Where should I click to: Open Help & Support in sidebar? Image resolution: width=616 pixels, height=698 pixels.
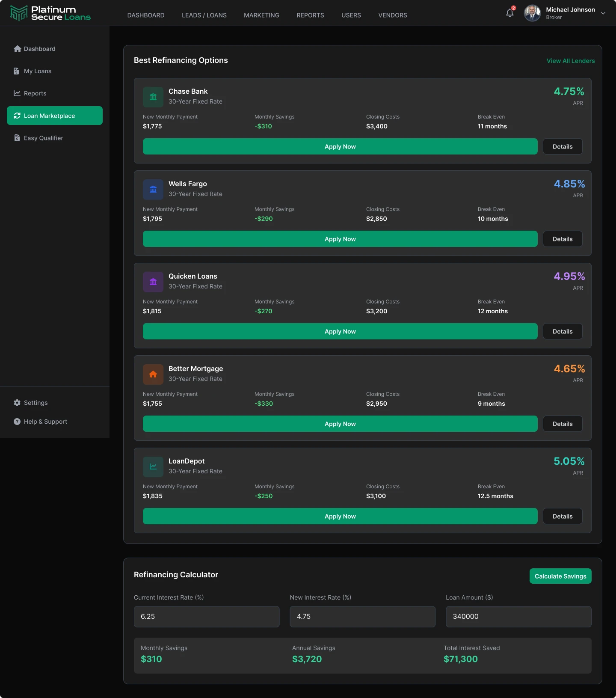(55, 422)
